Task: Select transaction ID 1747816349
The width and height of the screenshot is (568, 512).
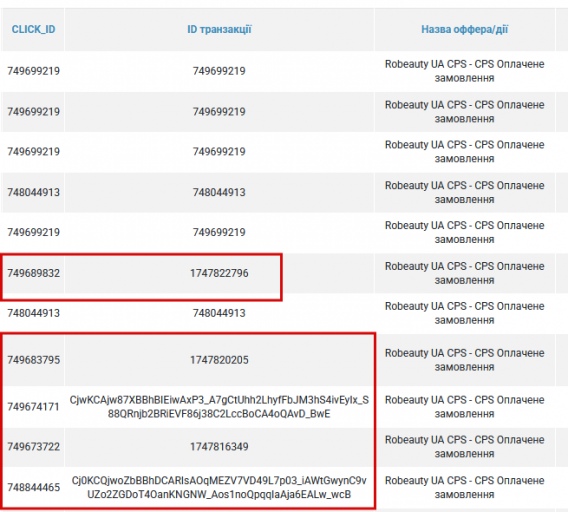Action: pyautogui.click(x=219, y=447)
